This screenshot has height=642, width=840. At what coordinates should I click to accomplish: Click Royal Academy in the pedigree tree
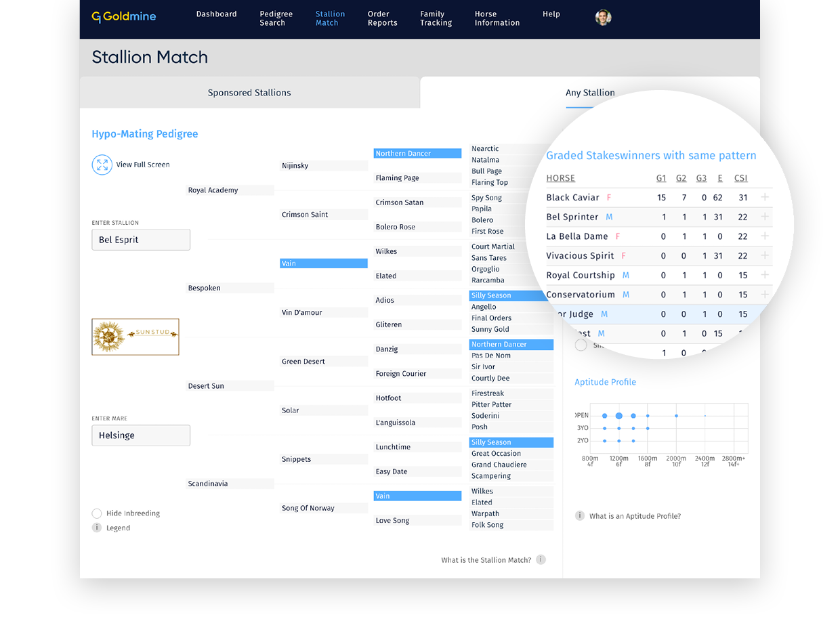click(x=230, y=190)
